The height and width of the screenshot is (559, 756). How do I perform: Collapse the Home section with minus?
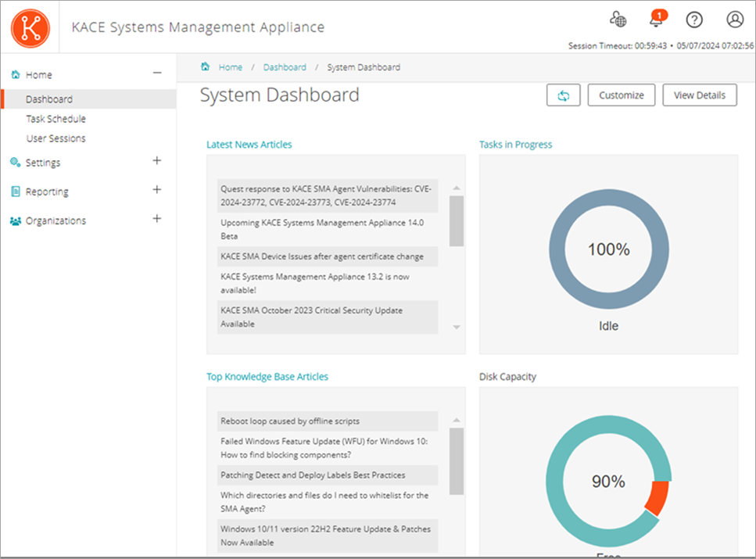point(157,73)
